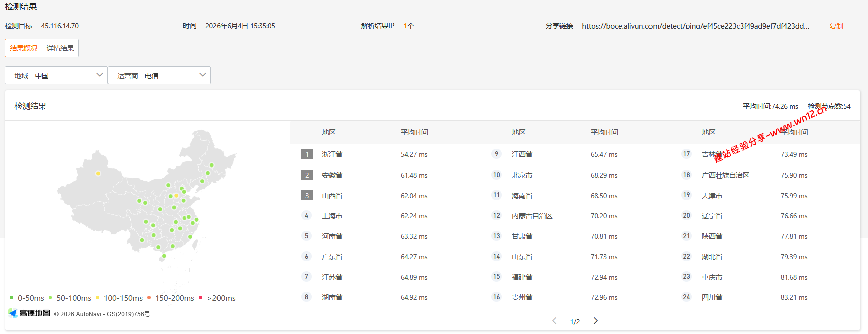
Task: Click the timestamp 2026年6月4日 15:35:05
Action: click(240, 26)
